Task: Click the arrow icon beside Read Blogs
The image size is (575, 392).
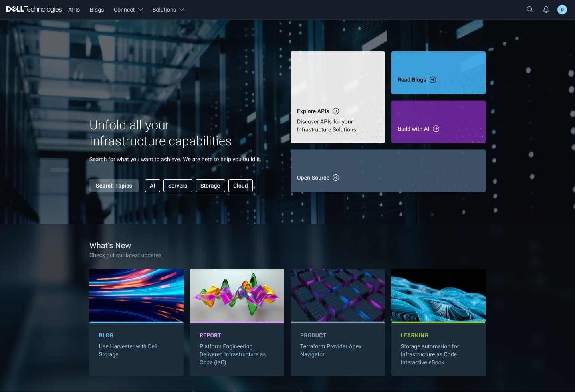Action: 433,80
